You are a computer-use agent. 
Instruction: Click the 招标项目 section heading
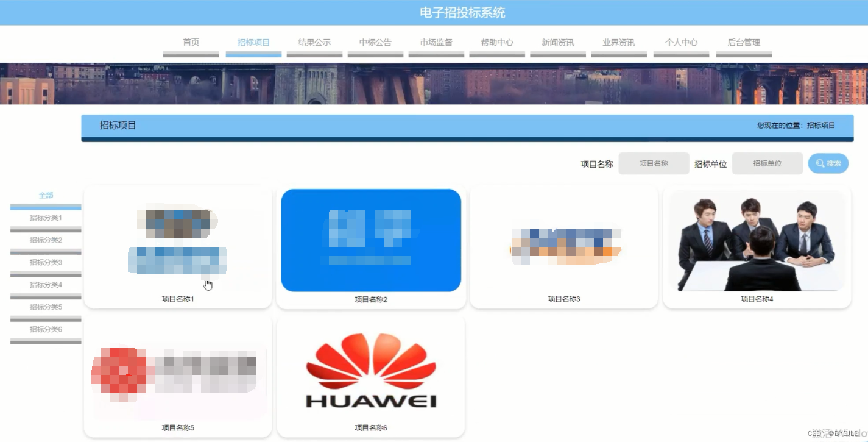coord(118,126)
